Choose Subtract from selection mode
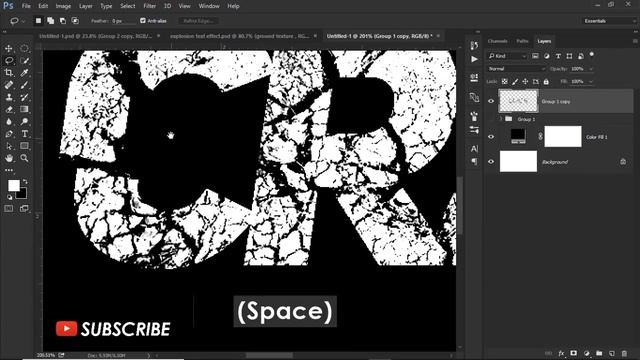This screenshot has width=640, height=360. tap(63, 20)
